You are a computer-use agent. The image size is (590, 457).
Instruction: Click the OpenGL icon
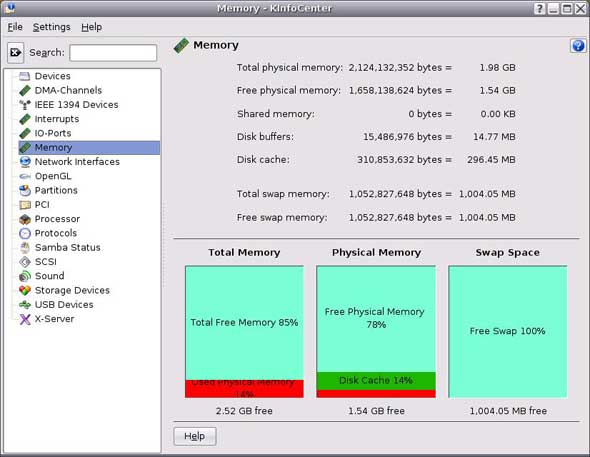(x=25, y=176)
